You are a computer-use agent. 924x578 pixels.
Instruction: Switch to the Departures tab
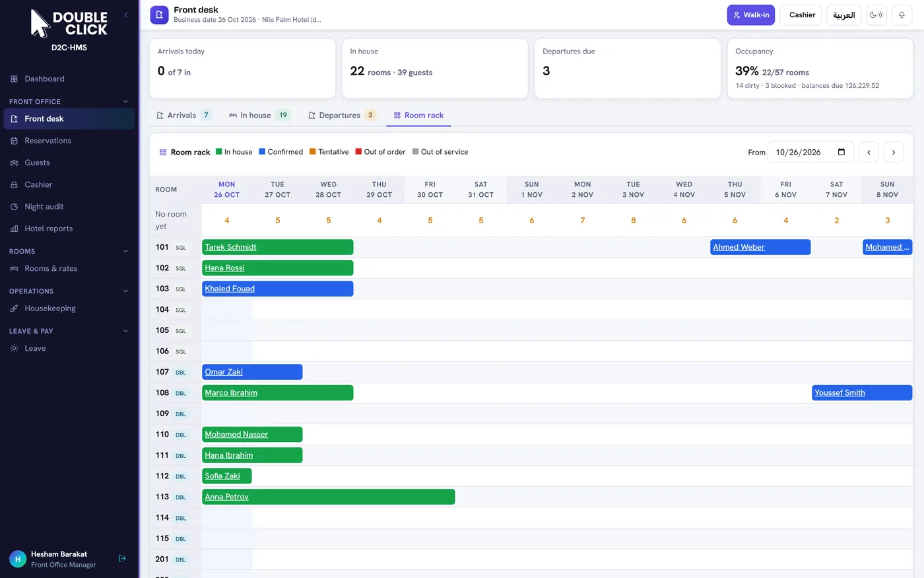tap(342, 115)
